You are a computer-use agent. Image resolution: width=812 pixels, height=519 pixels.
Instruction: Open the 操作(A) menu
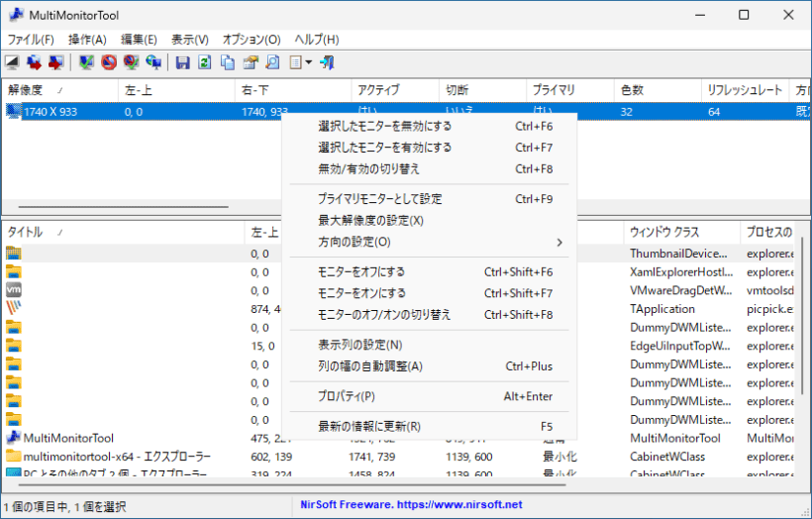click(87, 40)
